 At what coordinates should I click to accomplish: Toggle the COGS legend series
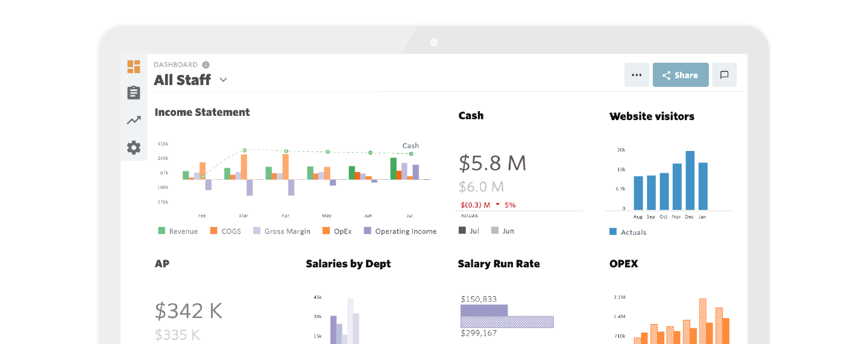(x=225, y=231)
